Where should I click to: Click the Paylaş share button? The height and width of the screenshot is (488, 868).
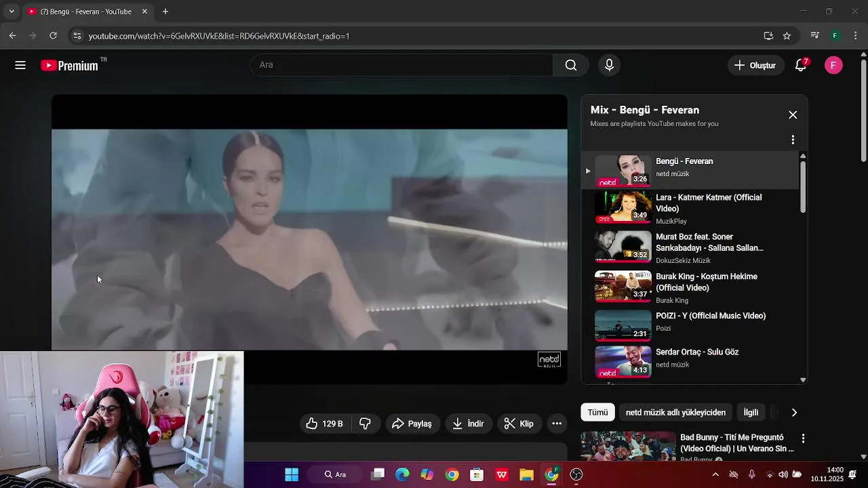point(412,424)
